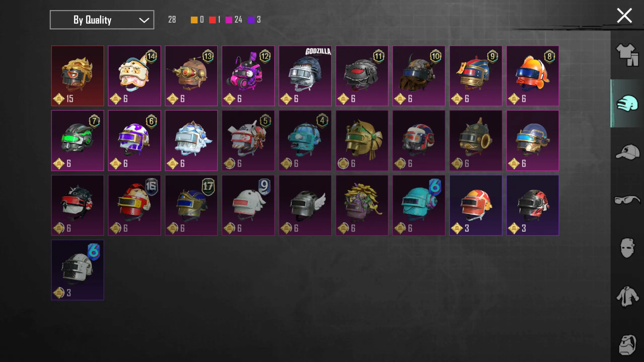Open the face mask category icon
This screenshot has height=362, width=644.
tap(627, 248)
